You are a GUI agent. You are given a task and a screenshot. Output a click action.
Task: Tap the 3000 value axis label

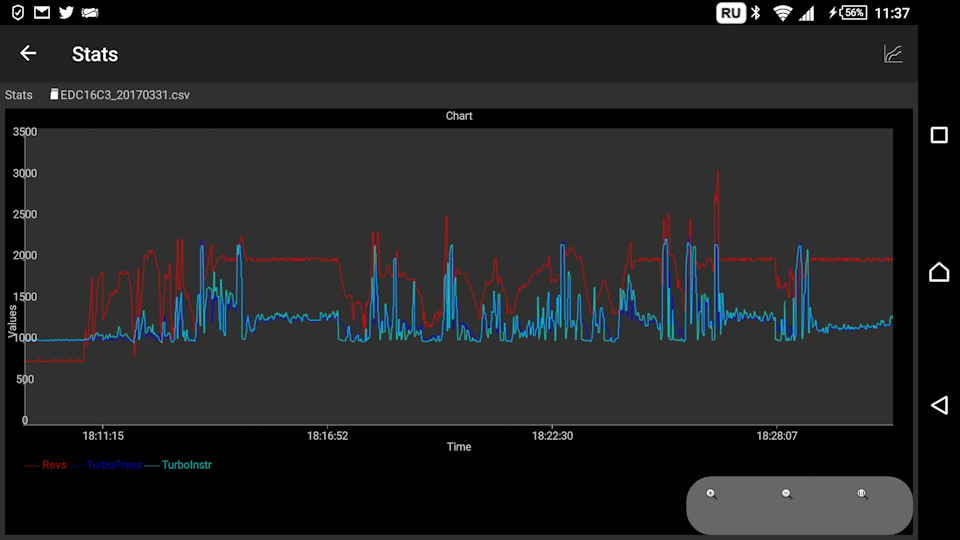[x=25, y=173]
